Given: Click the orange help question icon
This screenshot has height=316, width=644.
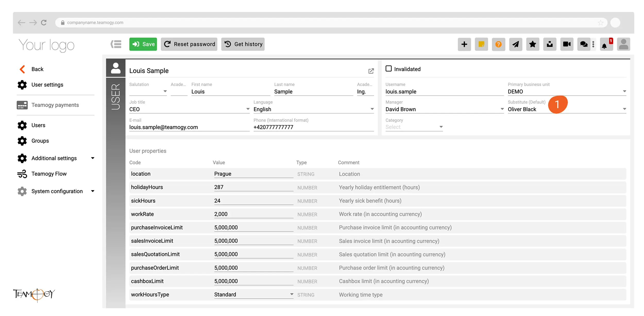Looking at the screenshot, I should [x=498, y=44].
